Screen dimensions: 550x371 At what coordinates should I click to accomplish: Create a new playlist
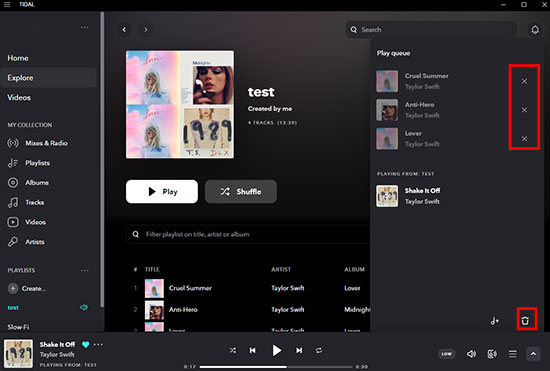[27, 289]
